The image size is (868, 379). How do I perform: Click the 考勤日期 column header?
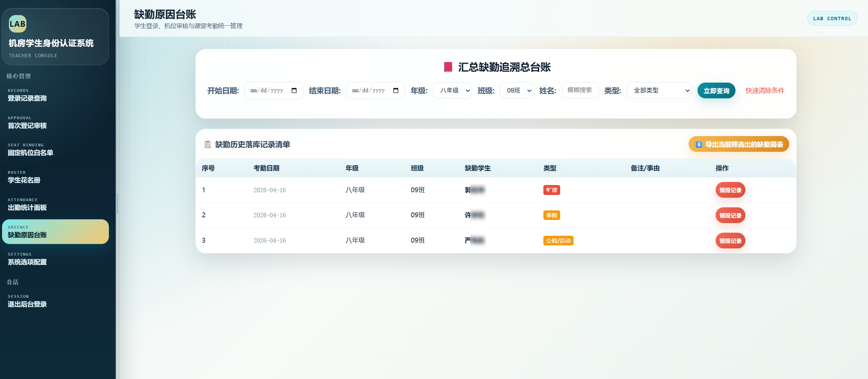click(266, 168)
